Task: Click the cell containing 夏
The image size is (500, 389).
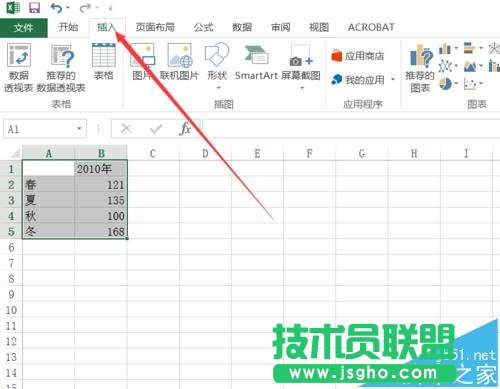Action: tap(49, 200)
